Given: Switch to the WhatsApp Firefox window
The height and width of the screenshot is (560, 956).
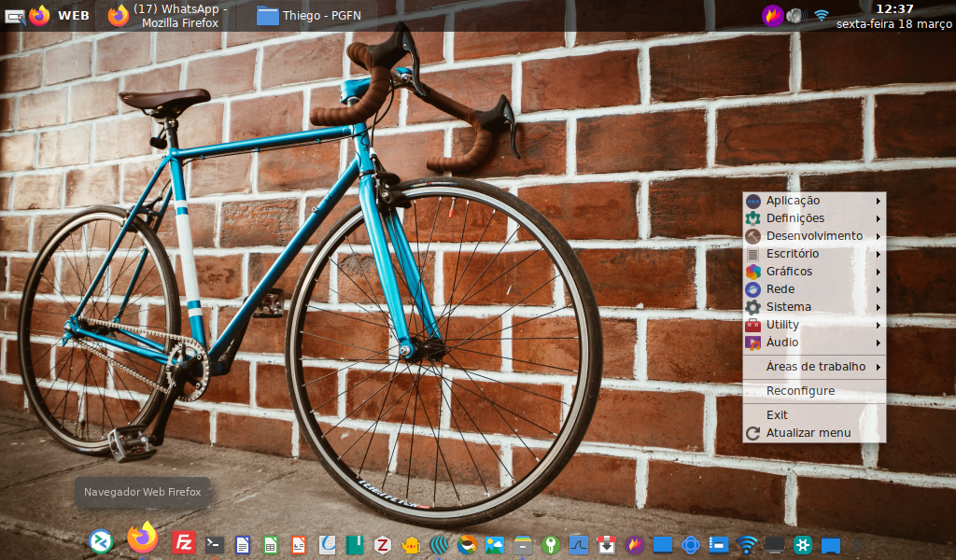Looking at the screenshot, I should 166,16.
